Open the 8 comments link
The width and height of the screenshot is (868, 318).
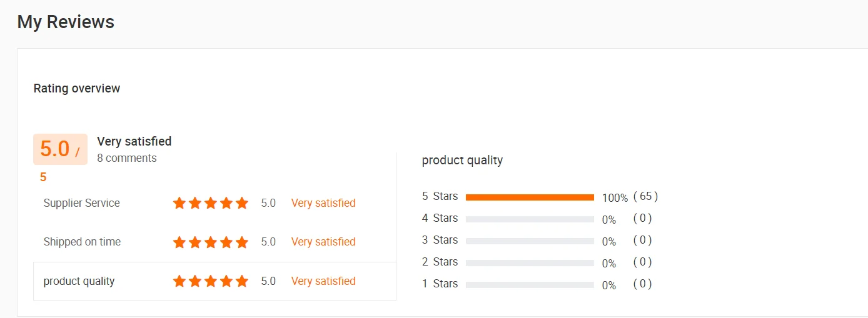coord(126,158)
